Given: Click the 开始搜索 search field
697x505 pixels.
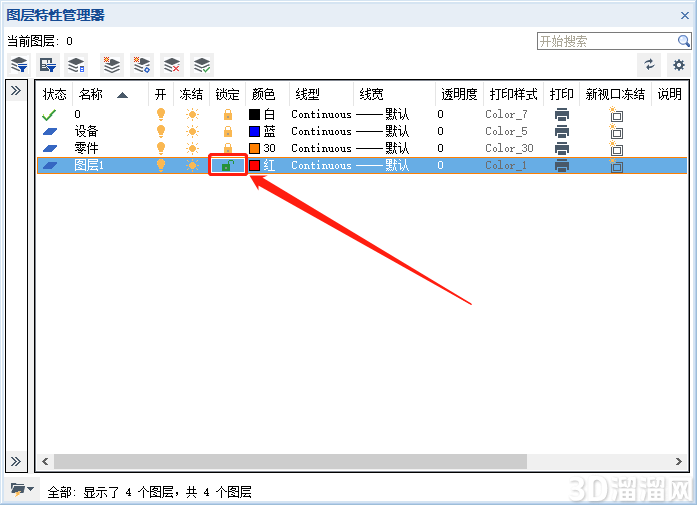Looking at the screenshot, I should coord(608,41).
